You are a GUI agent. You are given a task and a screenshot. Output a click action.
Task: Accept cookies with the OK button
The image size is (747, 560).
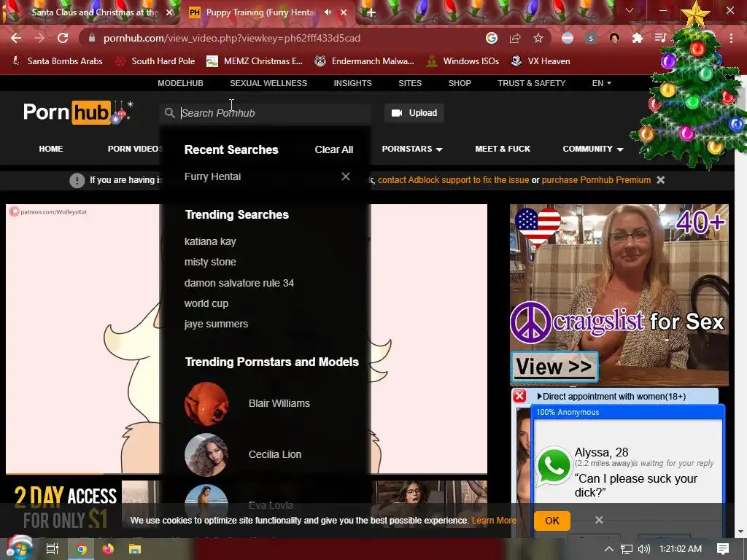[x=552, y=521]
